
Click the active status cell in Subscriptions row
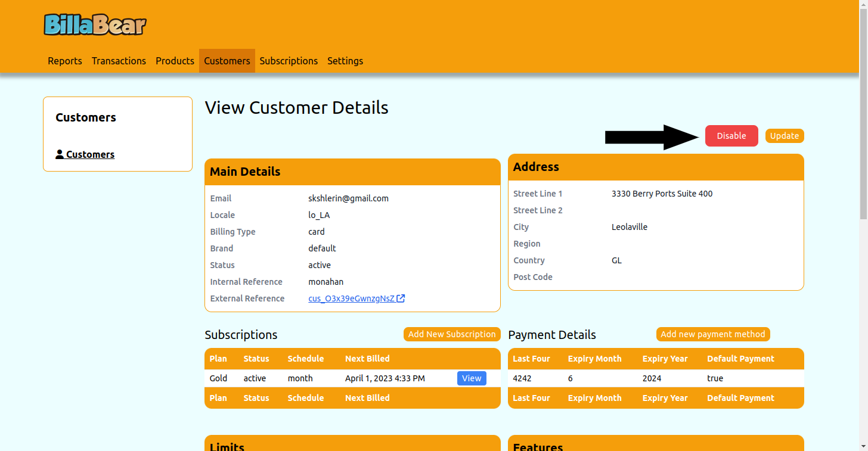255,378
